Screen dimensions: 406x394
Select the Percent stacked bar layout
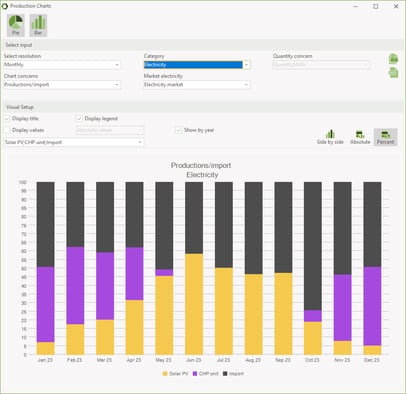coord(385,137)
